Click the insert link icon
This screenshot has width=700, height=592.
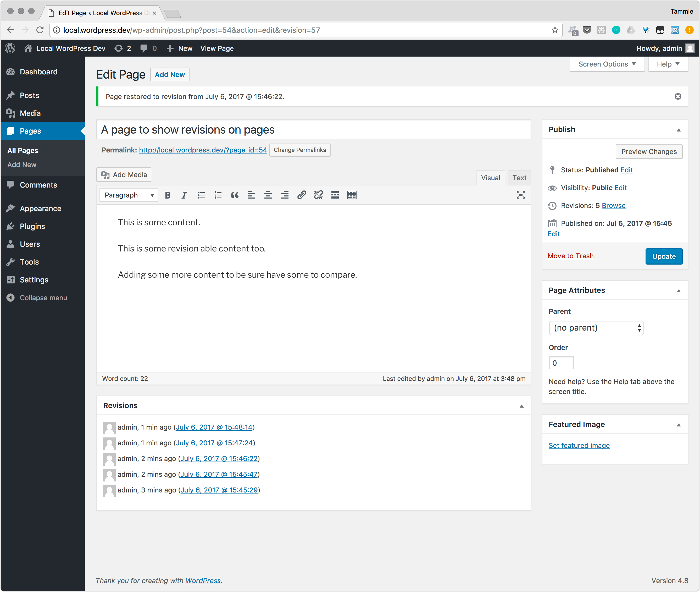point(302,195)
